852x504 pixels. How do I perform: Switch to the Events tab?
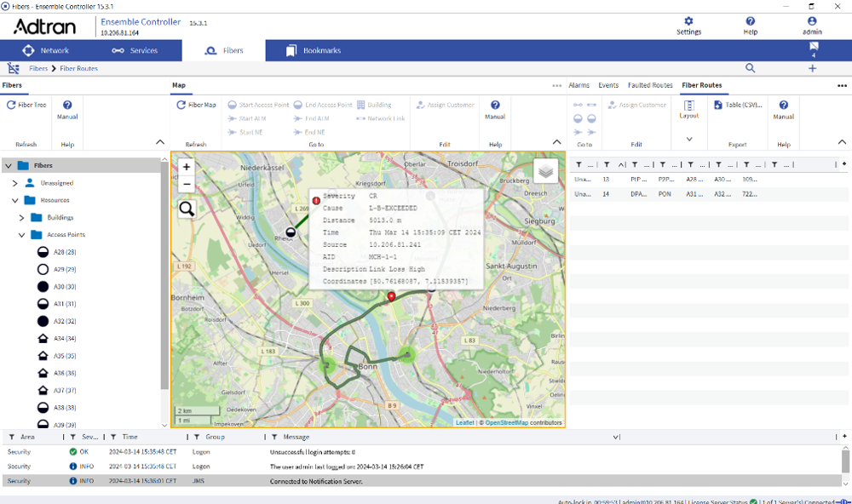608,85
